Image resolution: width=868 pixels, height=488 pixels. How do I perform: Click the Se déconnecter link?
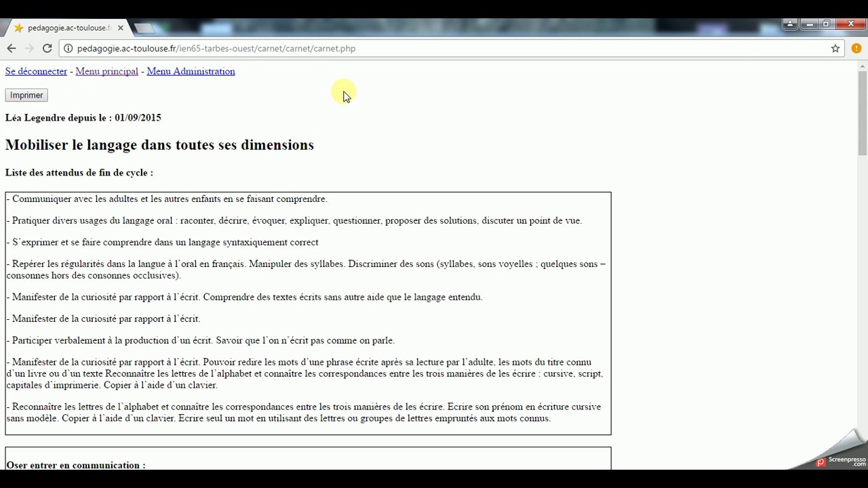click(x=36, y=71)
